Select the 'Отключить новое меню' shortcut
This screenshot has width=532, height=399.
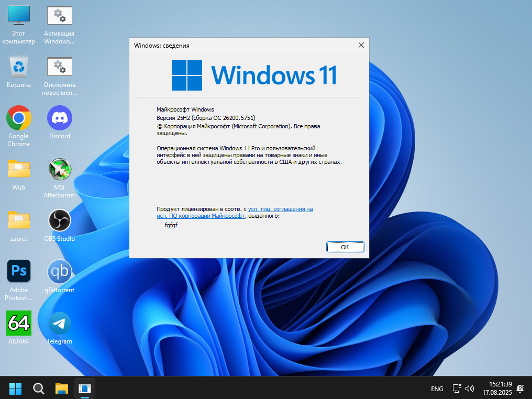pos(59,76)
